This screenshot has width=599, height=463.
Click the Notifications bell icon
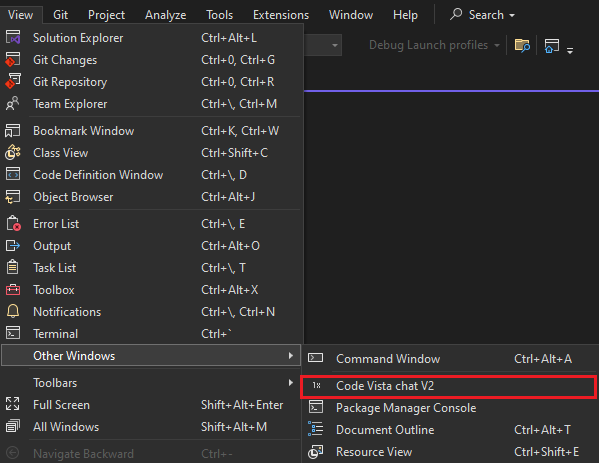[x=13, y=311]
